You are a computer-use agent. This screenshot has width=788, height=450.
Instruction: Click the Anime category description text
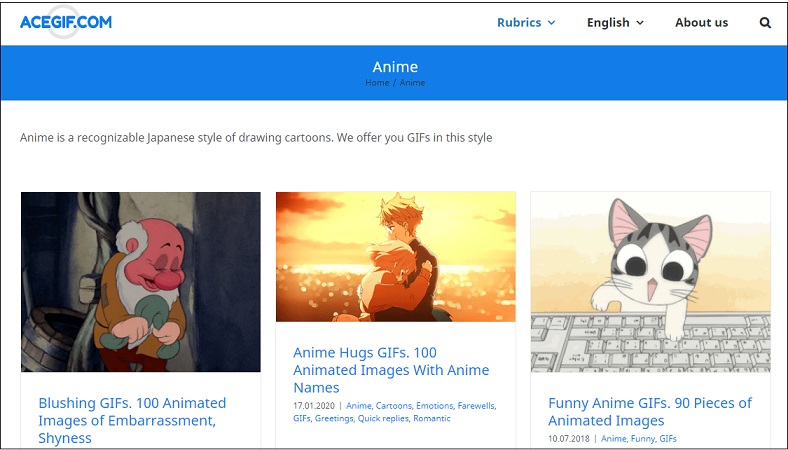[256, 138]
